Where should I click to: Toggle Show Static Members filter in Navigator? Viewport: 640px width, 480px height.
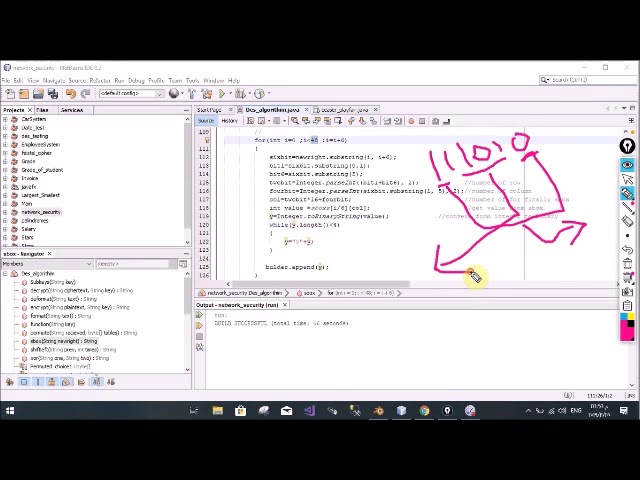[38, 382]
